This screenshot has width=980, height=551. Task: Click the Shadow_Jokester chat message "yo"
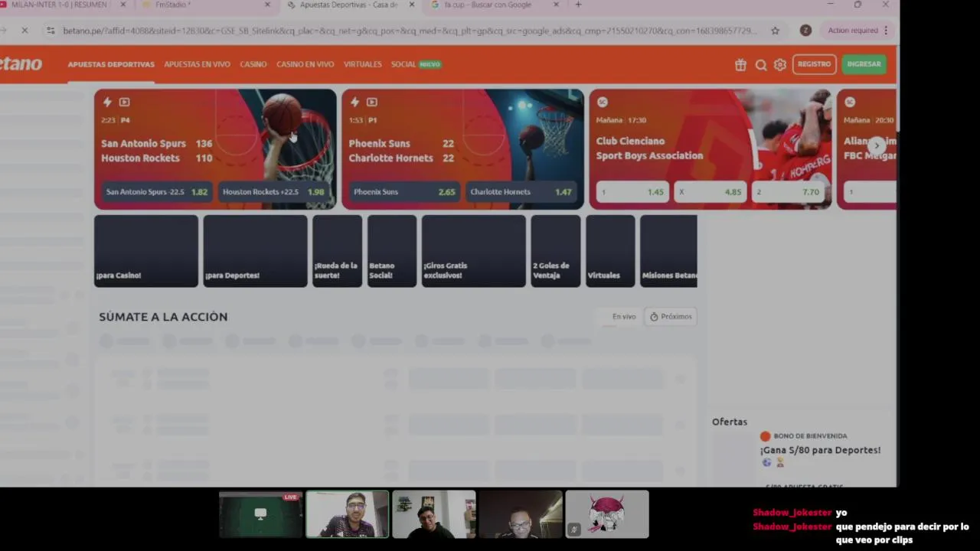tap(841, 513)
